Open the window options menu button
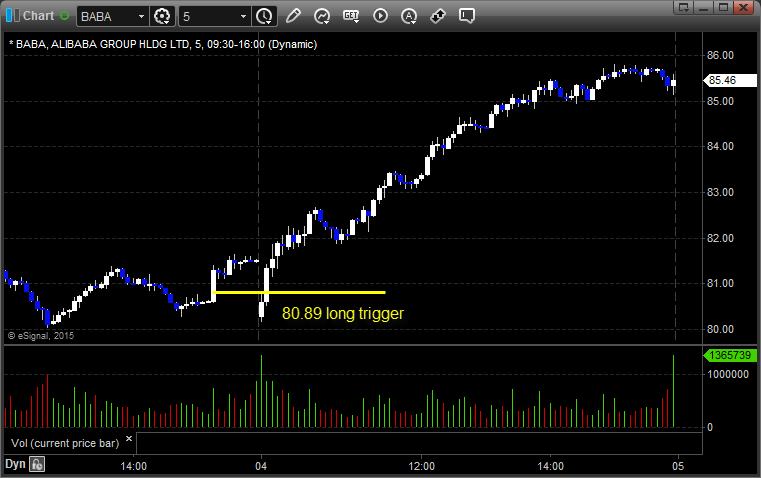Screen dimensions: 761x478 click(x=684, y=7)
